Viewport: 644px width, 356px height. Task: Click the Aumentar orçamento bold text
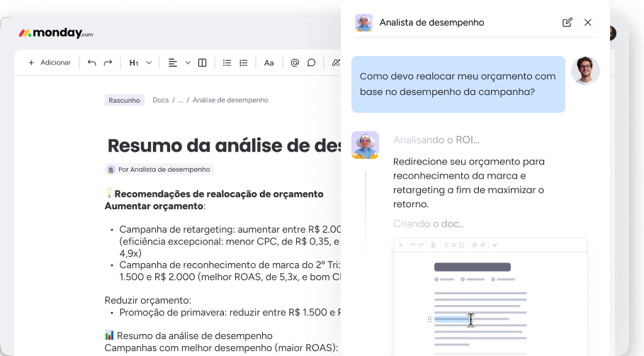coord(154,206)
